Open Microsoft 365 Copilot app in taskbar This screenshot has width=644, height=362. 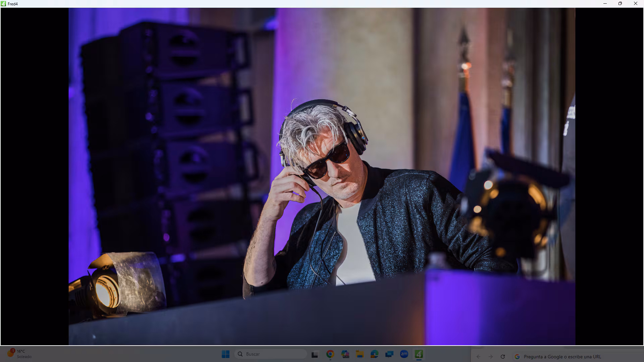point(345,354)
